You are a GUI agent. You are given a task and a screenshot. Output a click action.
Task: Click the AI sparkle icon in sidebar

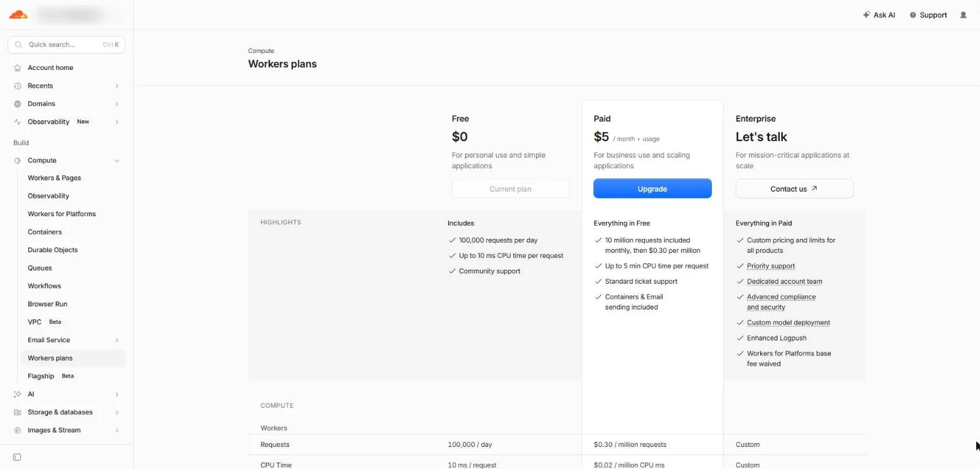click(x=18, y=394)
